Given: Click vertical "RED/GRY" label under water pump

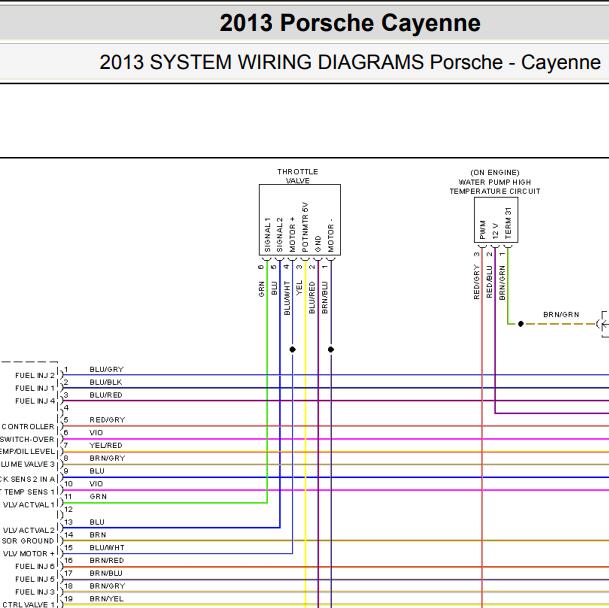Looking at the screenshot, I should coord(477,282).
